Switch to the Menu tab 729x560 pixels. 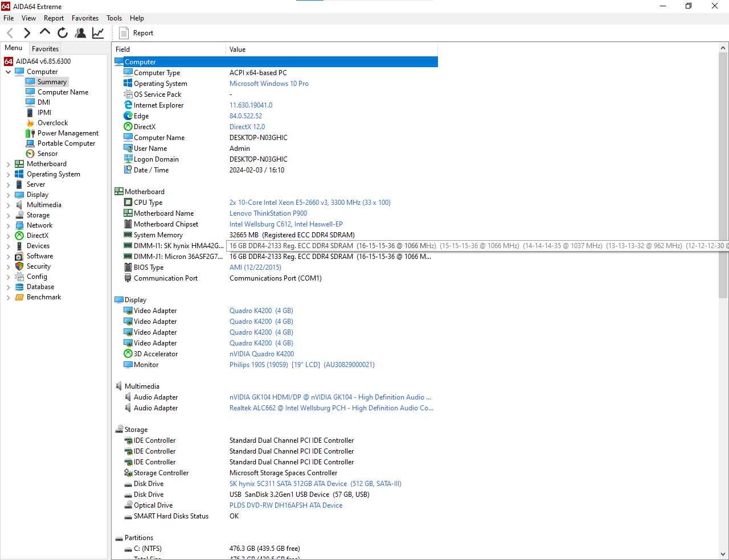pos(14,48)
